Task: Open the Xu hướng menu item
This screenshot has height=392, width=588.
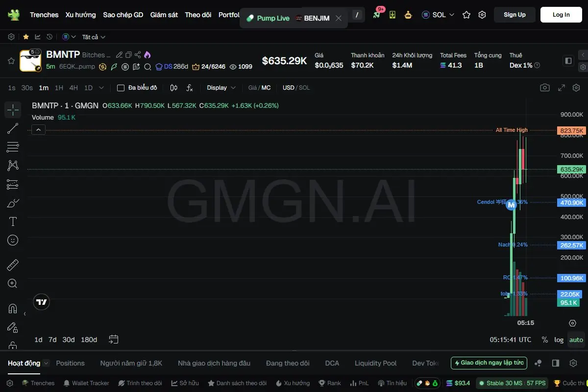Action: [81, 15]
